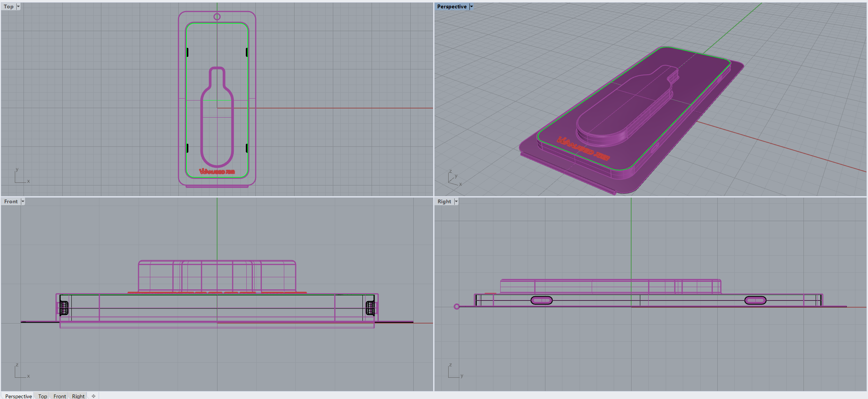Screen dimensions: 868x399
Task: Click the Front viewport title label
Action: 11,201
